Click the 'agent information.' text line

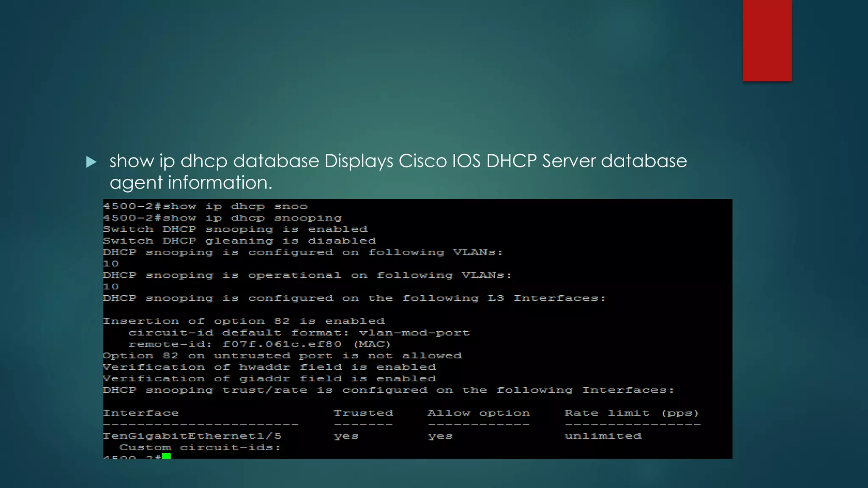191,183
